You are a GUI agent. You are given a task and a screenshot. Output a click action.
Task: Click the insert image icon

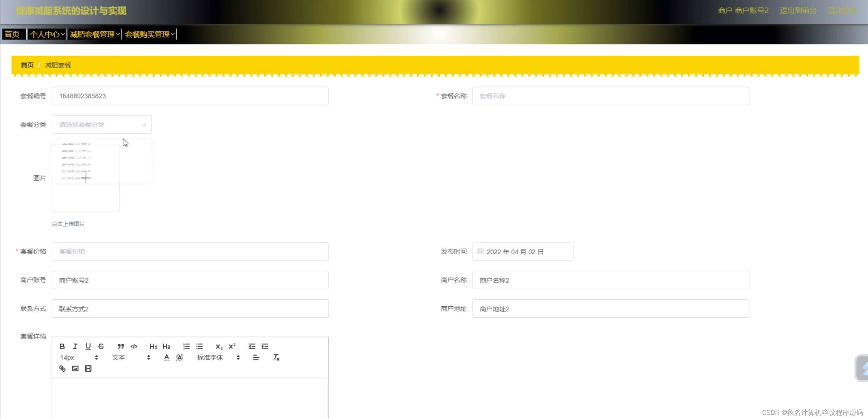[x=75, y=369]
